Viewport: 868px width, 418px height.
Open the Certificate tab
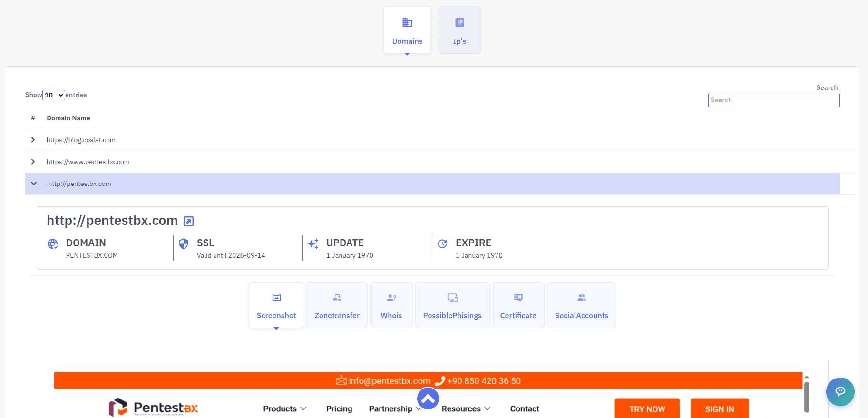tap(518, 305)
